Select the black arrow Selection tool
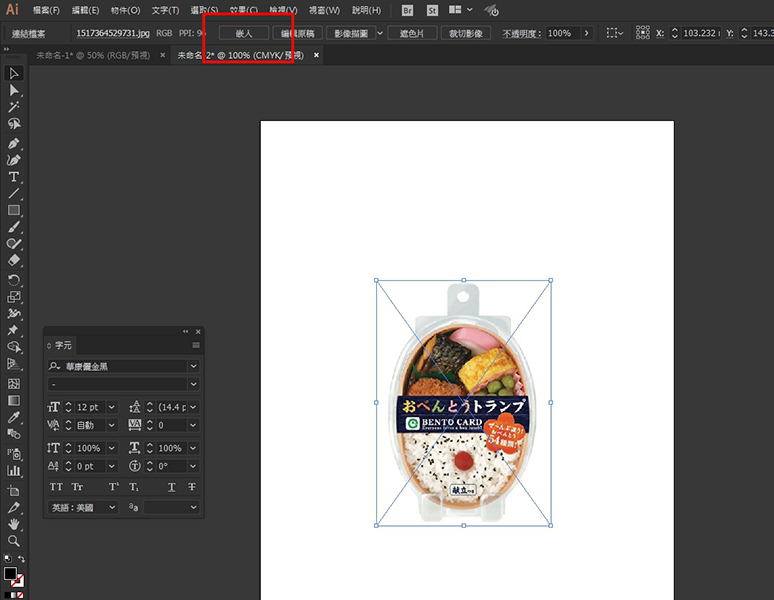774x600 pixels. click(x=14, y=74)
